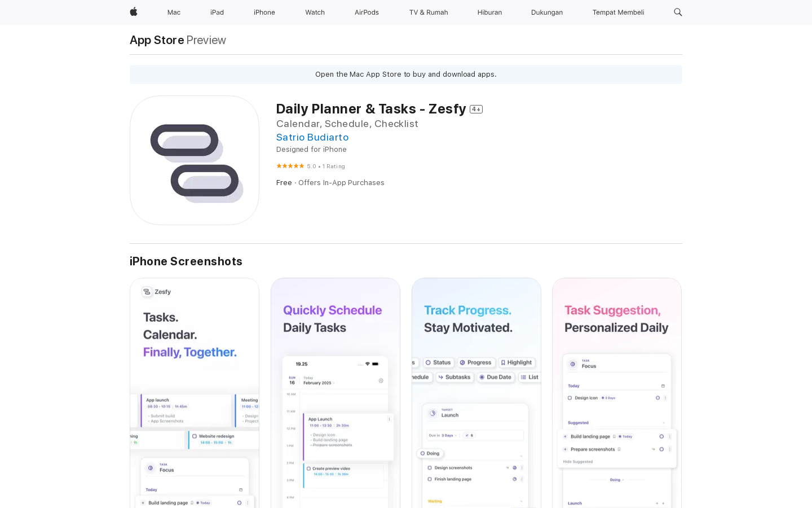Click the 4+ age rating badge
812x508 pixels.
(476, 110)
